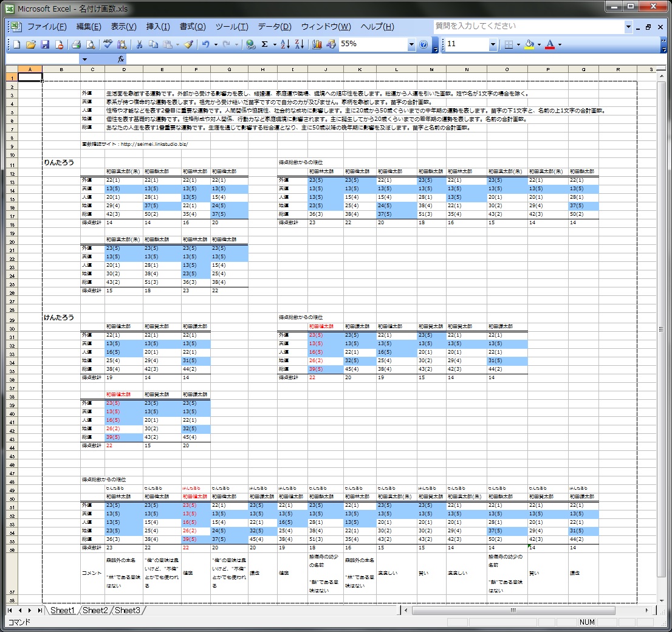The width and height of the screenshot is (672, 632).
Task: Click the Format Painter brush icon
Action: click(188, 44)
